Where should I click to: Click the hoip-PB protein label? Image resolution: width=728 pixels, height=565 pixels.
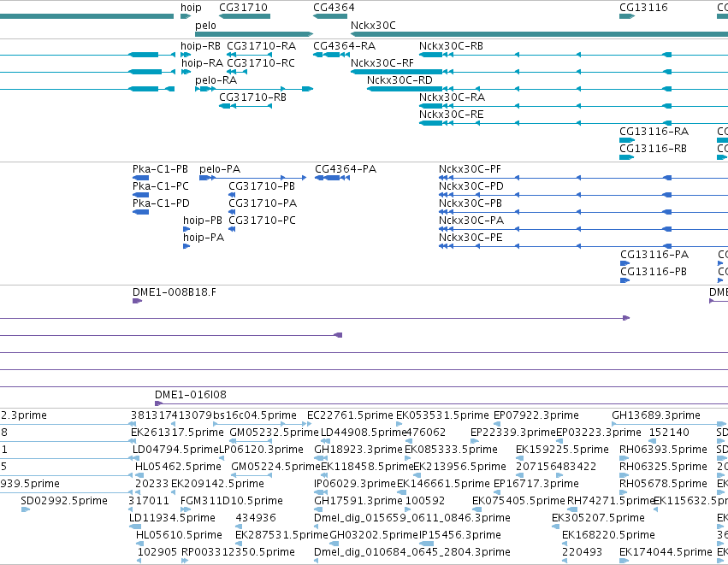click(203, 221)
